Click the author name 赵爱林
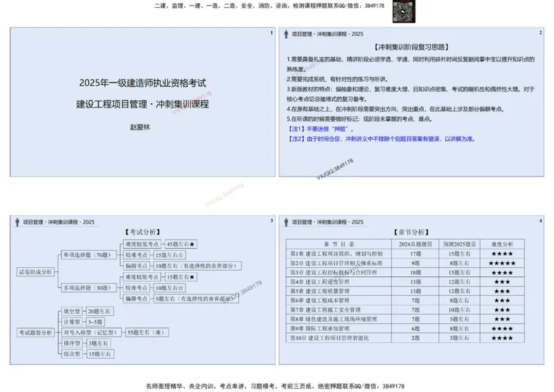554x392 pixels. tap(140, 127)
